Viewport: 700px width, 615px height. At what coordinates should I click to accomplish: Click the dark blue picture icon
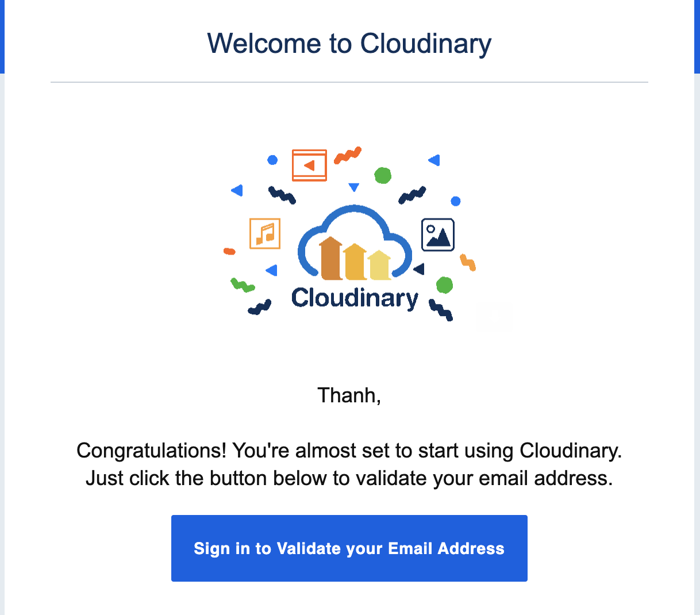click(x=438, y=235)
